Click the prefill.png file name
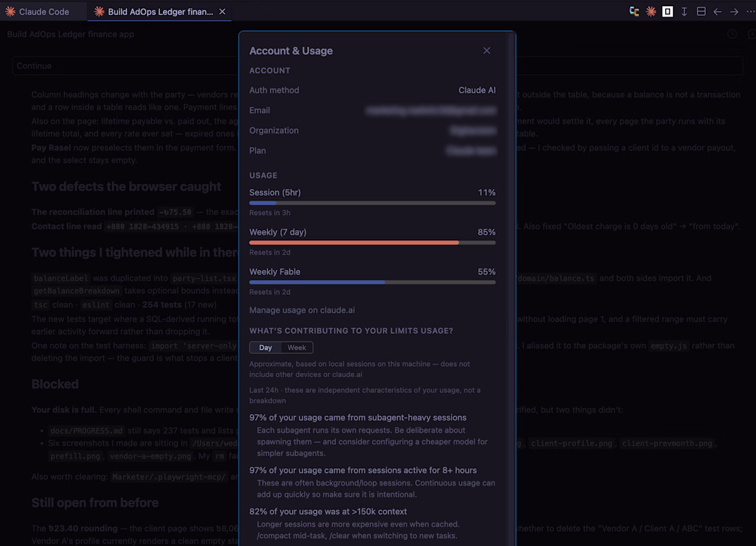This screenshot has width=756, height=546. [75, 456]
